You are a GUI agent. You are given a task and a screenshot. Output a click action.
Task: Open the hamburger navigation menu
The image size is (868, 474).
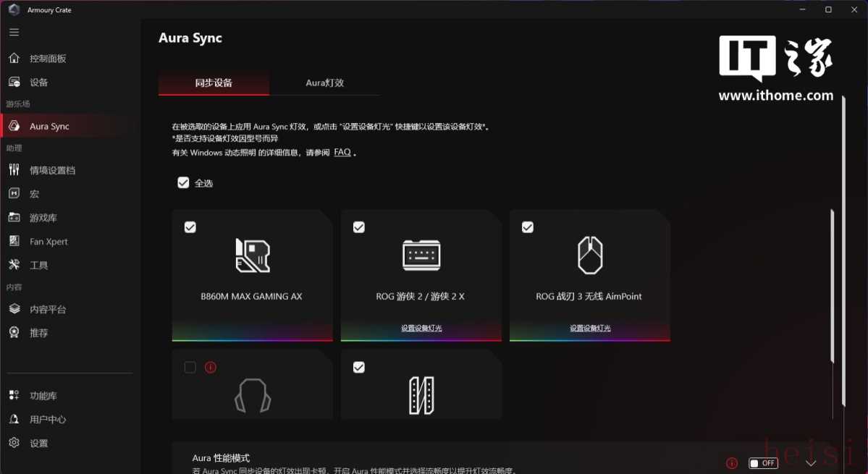point(14,32)
